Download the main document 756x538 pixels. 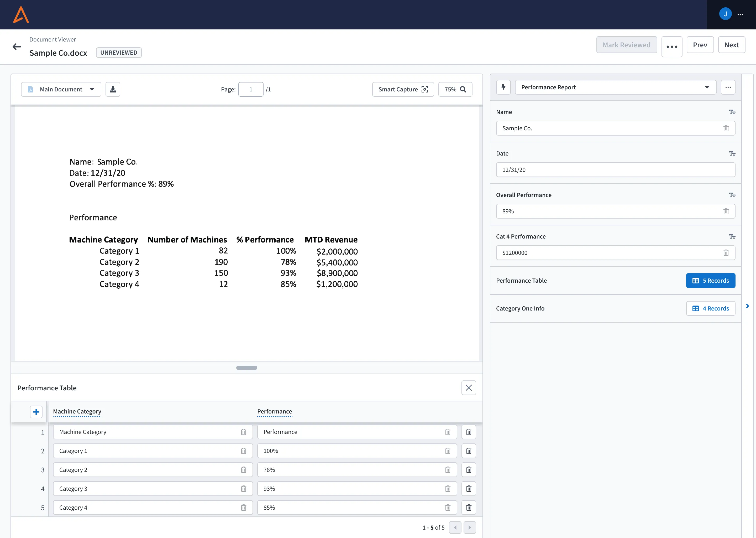(113, 89)
